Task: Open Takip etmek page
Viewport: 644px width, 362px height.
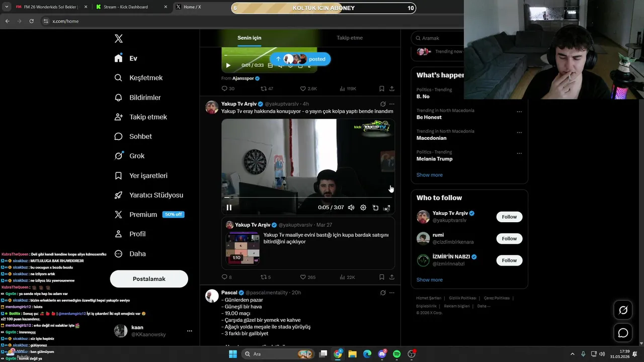Action: (x=140, y=117)
